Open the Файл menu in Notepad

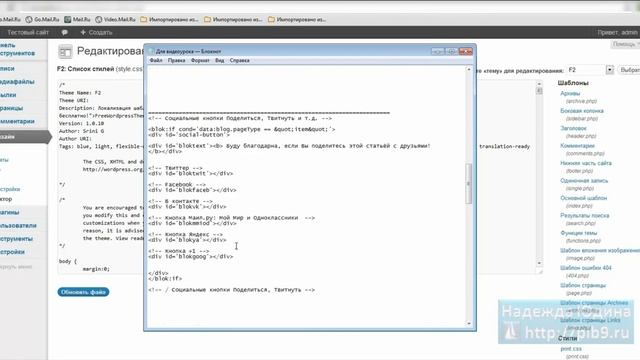pyautogui.click(x=156, y=60)
